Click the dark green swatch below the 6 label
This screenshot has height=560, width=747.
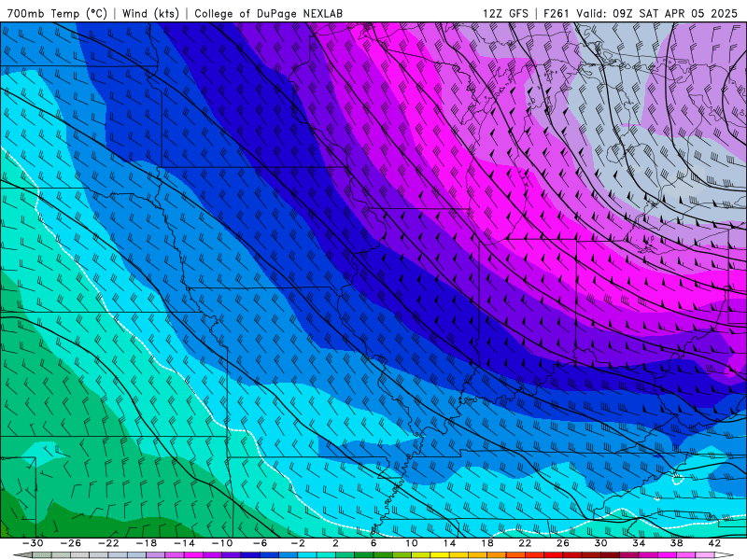(x=363, y=554)
